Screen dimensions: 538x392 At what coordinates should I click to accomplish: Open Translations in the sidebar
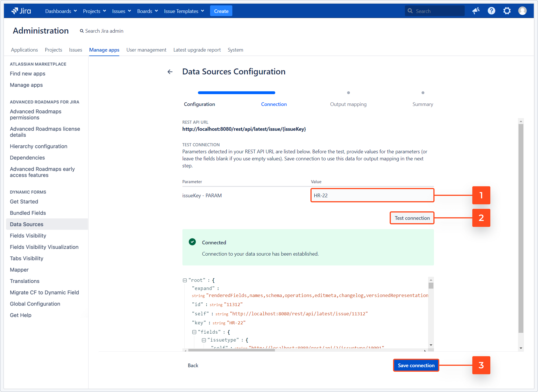coord(25,281)
